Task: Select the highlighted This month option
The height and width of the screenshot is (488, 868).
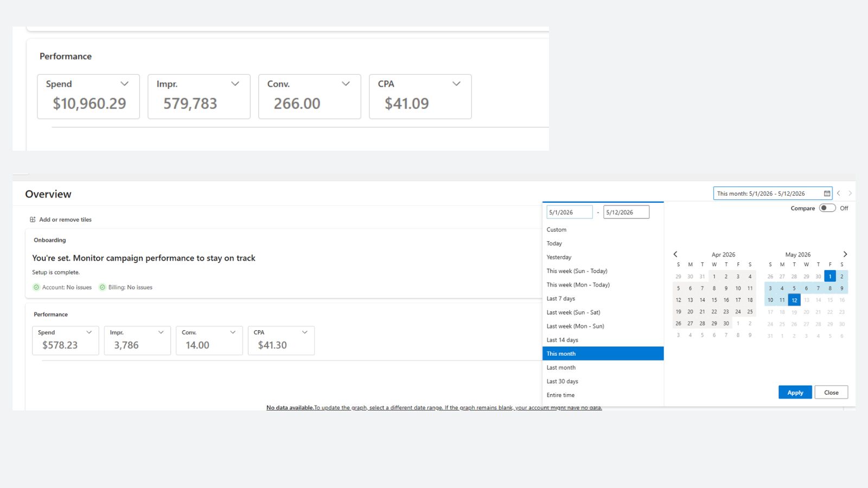Action: [603, 354]
